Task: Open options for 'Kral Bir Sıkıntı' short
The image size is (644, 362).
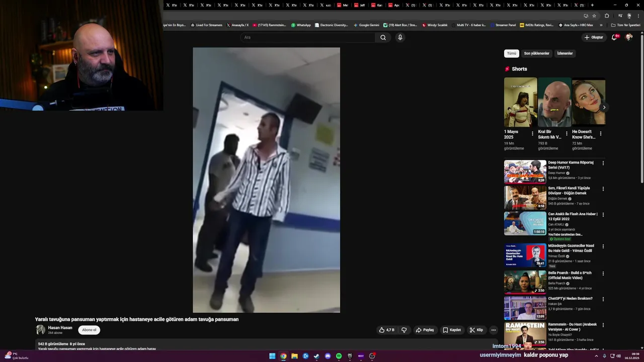Action: [567, 134]
